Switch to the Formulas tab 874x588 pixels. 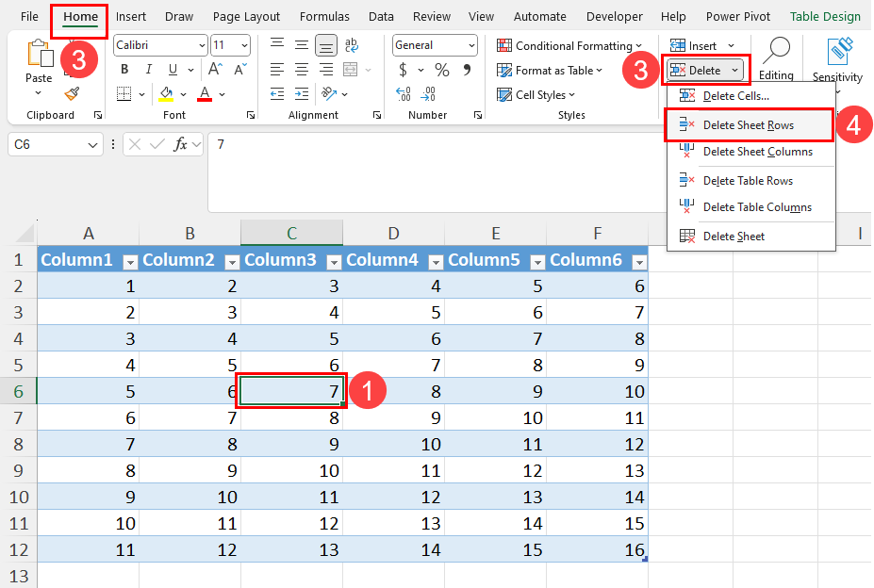(324, 17)
